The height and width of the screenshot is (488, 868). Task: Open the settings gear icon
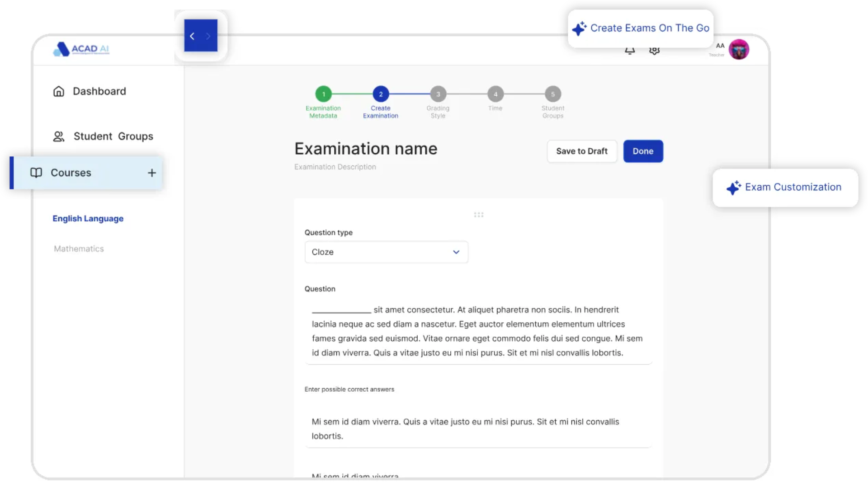tap(654, 50)
